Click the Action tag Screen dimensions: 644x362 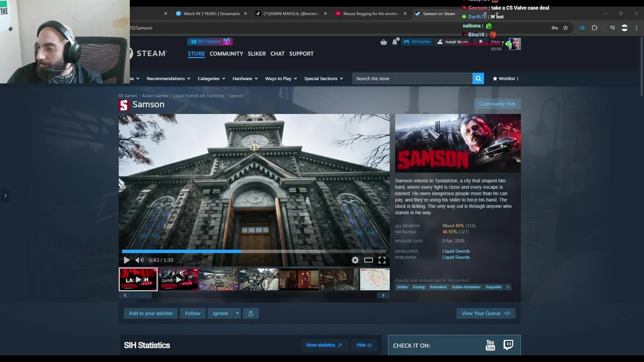[x=403, y=287]
